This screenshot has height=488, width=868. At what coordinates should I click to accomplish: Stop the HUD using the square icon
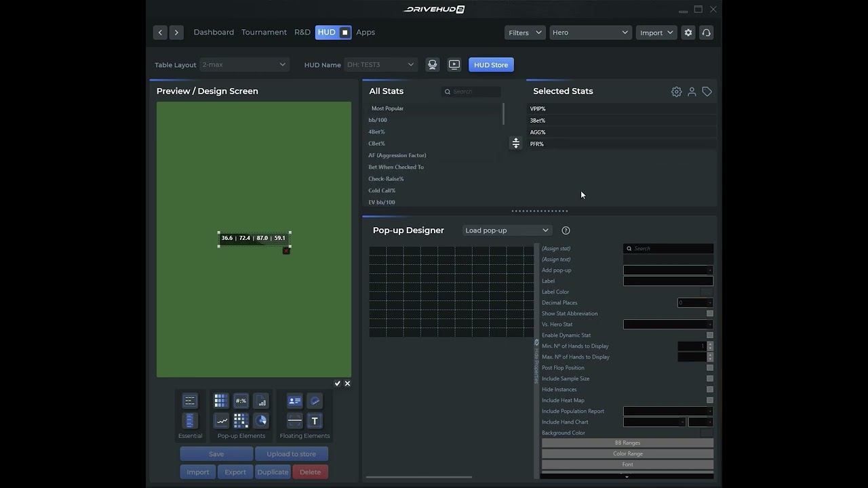pos(344,33)
